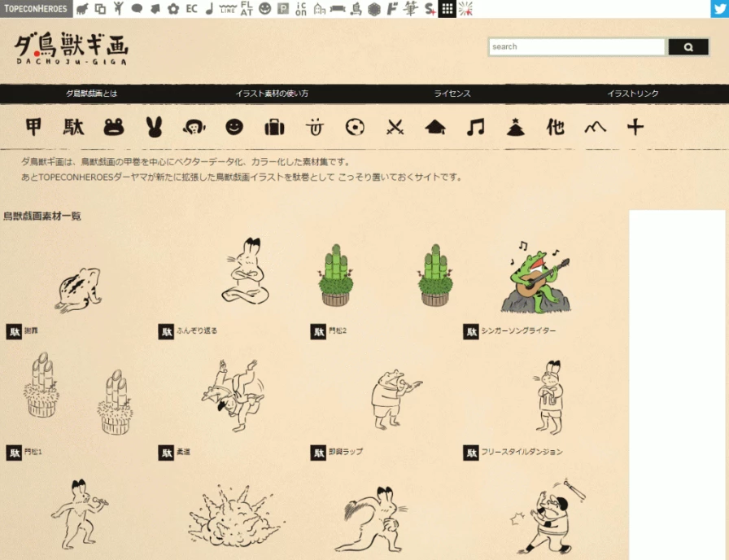This screenshot has width=729, height=560.
Task: Go to イラストリンク in navigation bar
Action: click(x=632, y=94)
